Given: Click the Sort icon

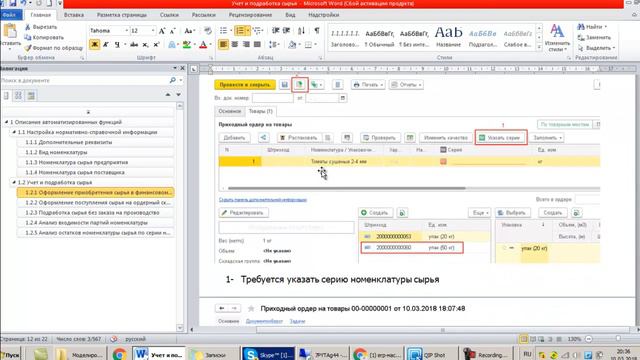Looking at the screenshot, I should (x=301, y=31).
